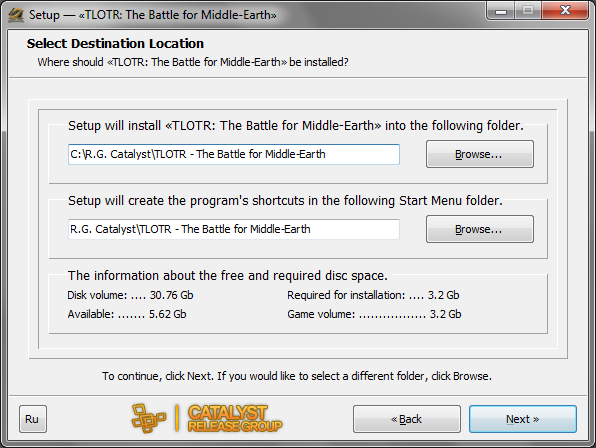Click the Required for installation 3.2 Gb label
Viewport: 596px width, 448px height.
pyautogui.click(x=373, y=295)
